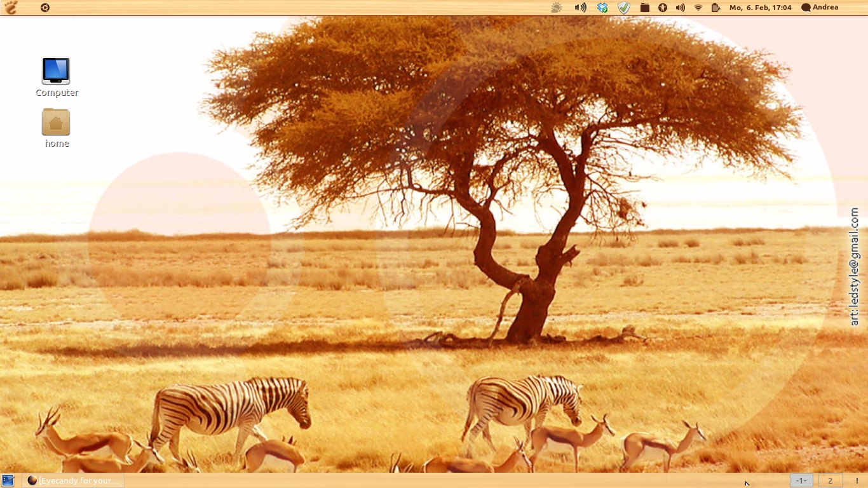
Task: Click the volume icon beside the weather applet
Action: click(x=580, y=8)
